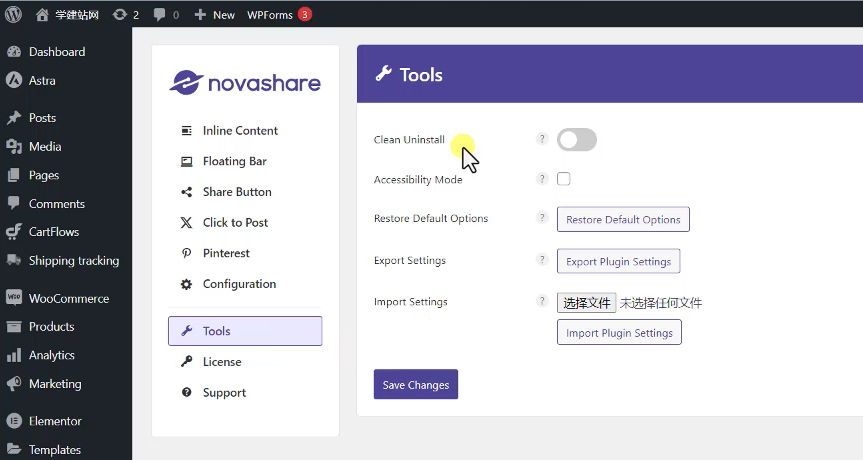This screenshot has width=863, height=460.
Task: Check the Accessibility Mode checkbox
Action: pos(564,179)
